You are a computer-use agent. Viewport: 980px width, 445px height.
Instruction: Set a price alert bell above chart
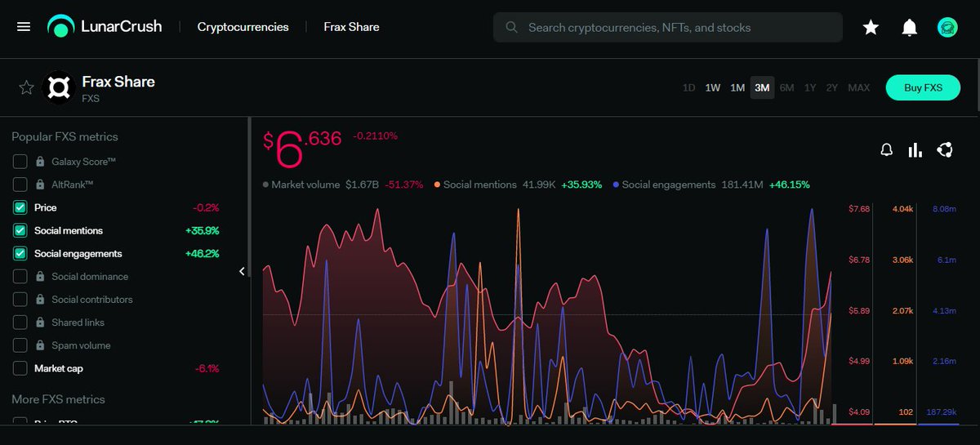tap(886, 149)
